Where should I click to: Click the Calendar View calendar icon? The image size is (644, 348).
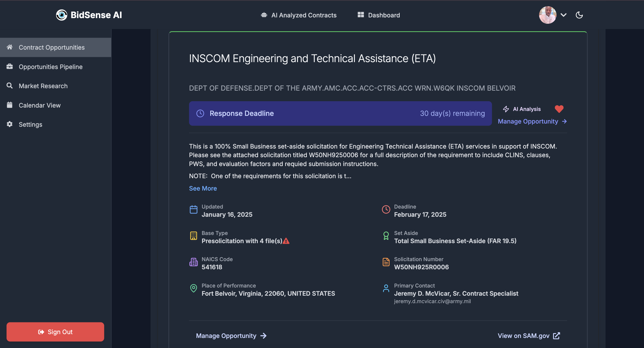tap(10, 105)
